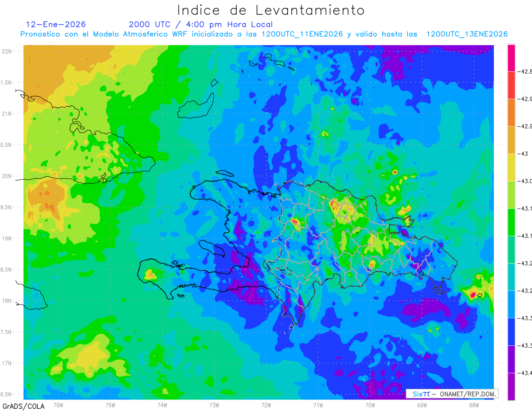Select the '75W' longitude label
This screenshot has width=532, height=411.
coord(110,405)
